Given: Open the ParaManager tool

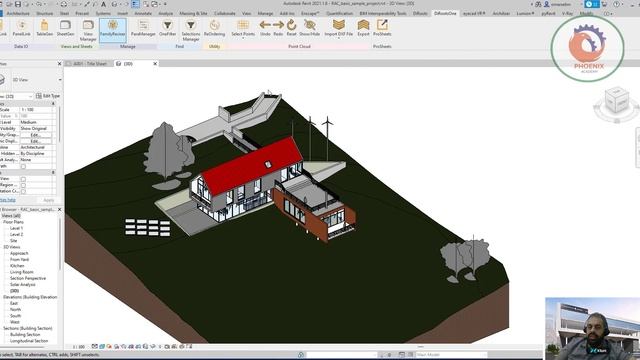Looking at the screenshot, I should (143, 28).
